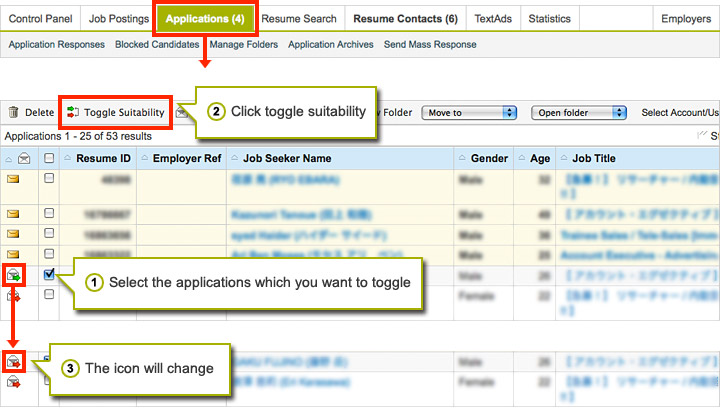Click the envelope icon in the table header

pos(24,159)
